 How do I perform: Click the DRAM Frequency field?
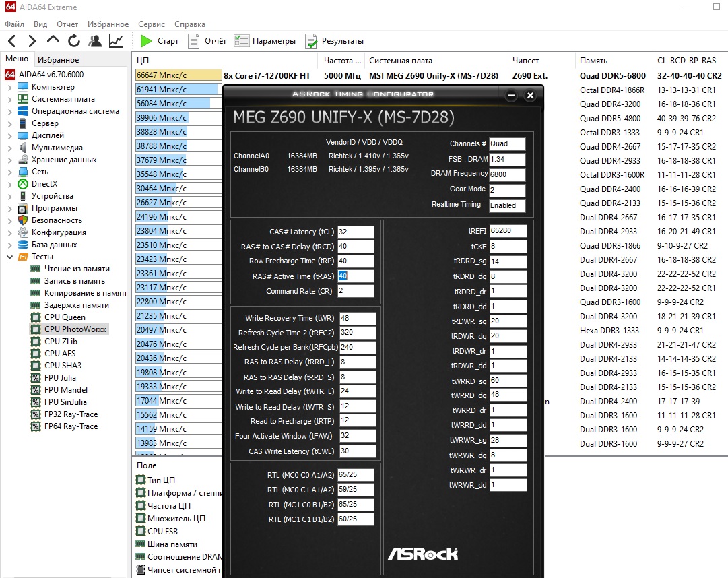pos(507,174)
